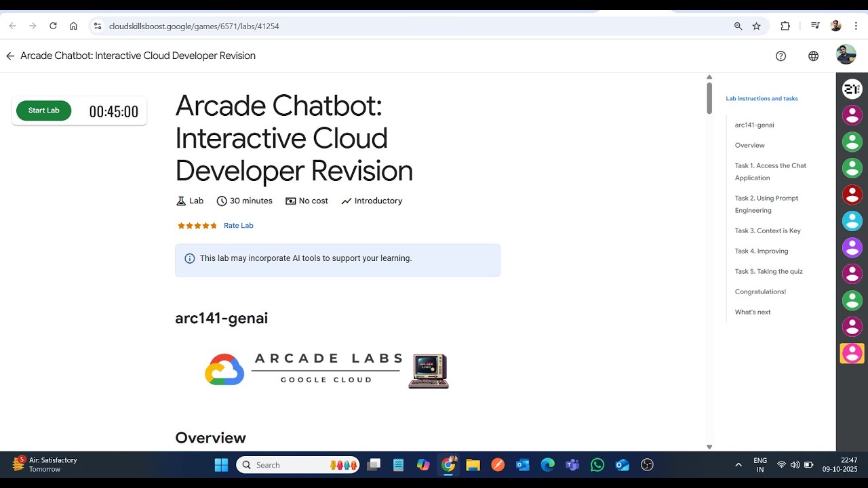Open volume speaker icon in tray

tap(795, 465)
